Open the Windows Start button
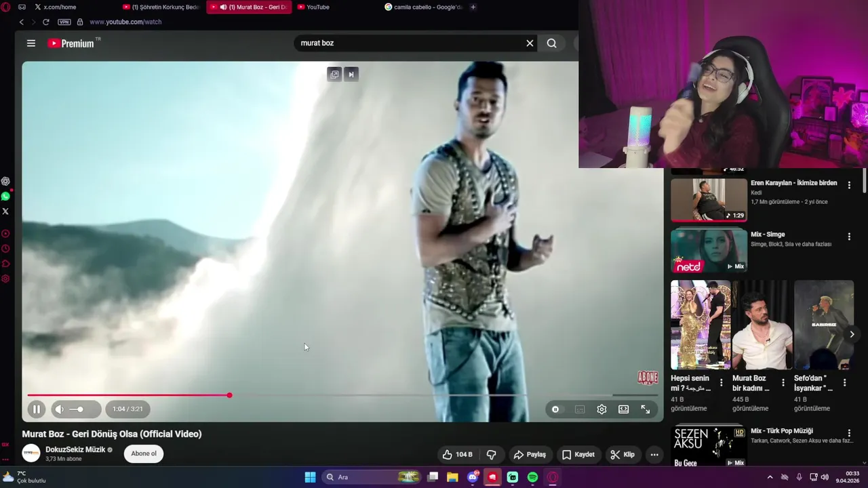The image size is (868, 488). tap(310, 477)
